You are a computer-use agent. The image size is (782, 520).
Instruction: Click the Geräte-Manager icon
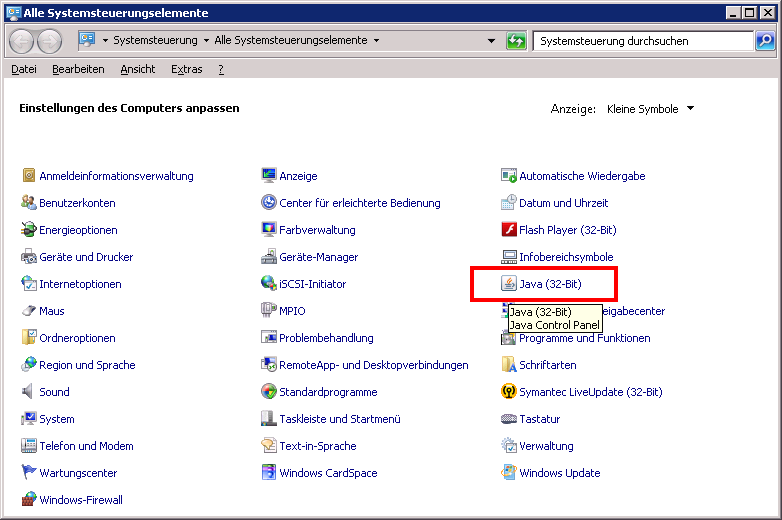tap(269, 257)
